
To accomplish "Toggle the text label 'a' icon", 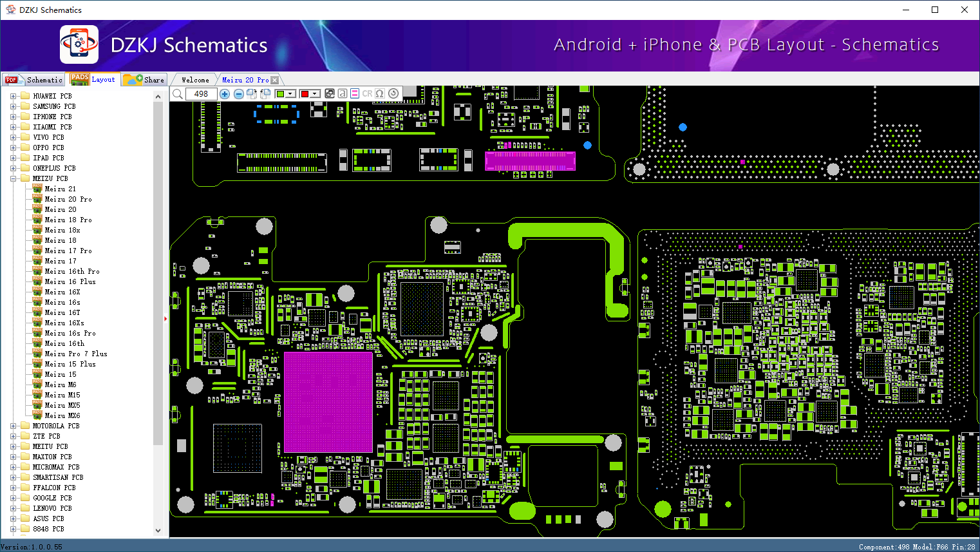I will [342, 94].
